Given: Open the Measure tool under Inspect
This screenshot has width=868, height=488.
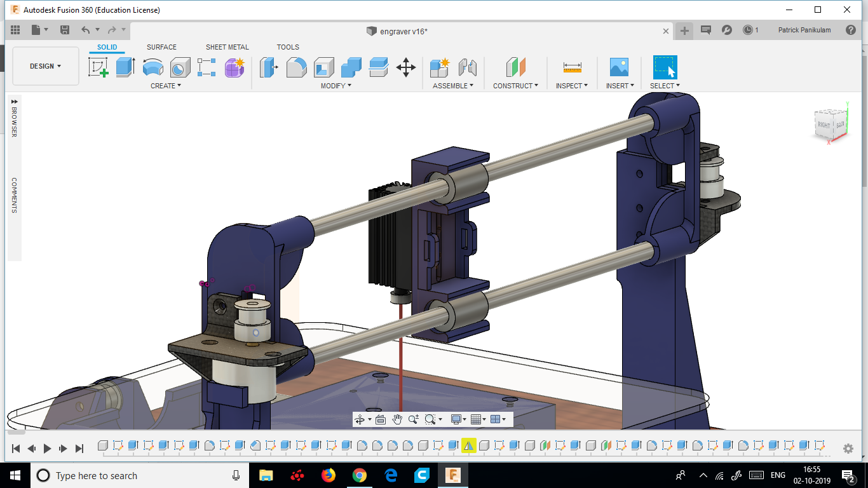Looking at the screenshot, I should [x=571, y=67].
